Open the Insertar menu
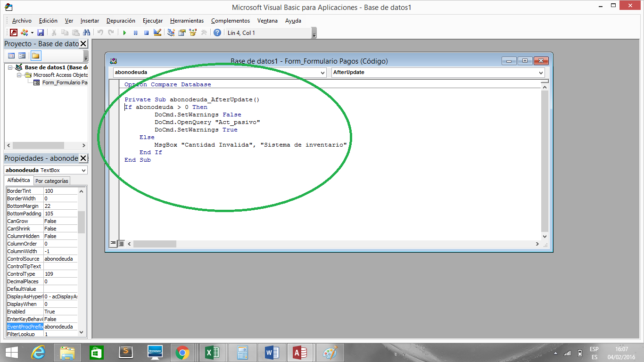This screenshot has width=644, height=362. click(x=90, y=21)
